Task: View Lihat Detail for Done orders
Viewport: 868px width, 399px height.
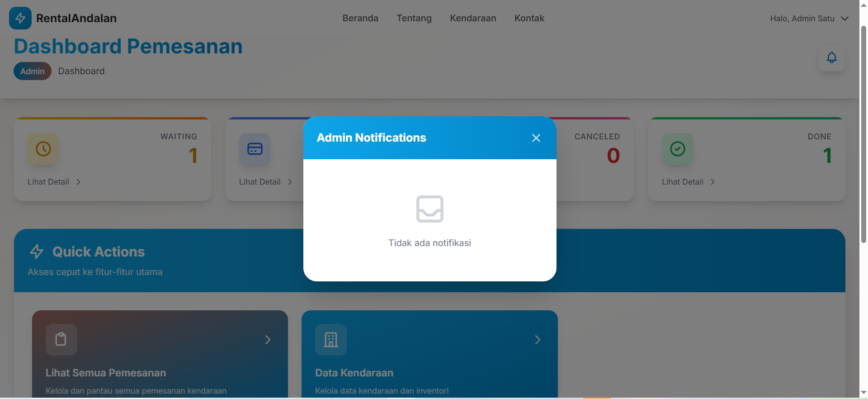Action: click(x=688, y=182)
